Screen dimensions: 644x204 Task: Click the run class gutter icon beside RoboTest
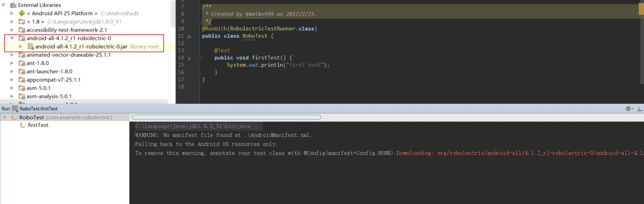point(190,36)
